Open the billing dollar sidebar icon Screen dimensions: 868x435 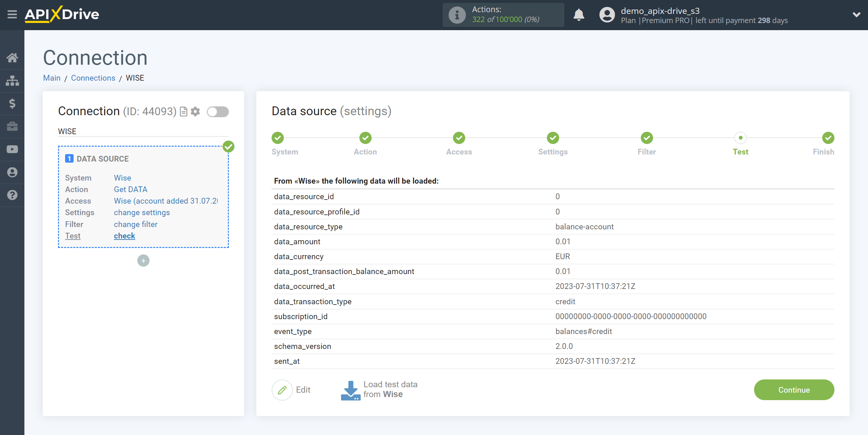coord(12,103)
